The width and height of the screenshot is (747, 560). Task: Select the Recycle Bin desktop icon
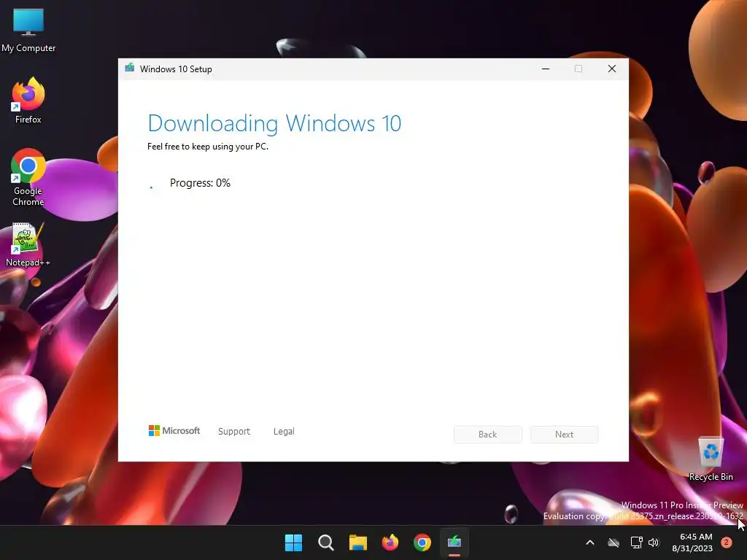click(711, 459)
